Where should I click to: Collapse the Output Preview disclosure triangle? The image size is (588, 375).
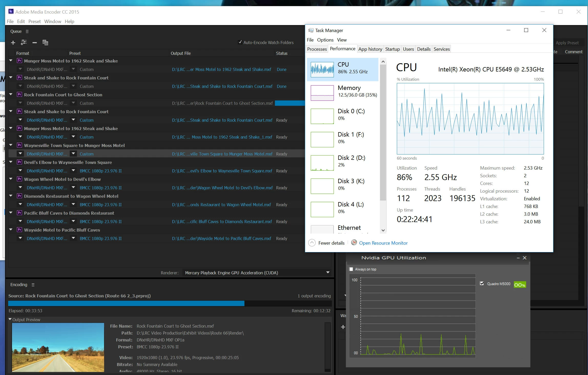[10, 319]
